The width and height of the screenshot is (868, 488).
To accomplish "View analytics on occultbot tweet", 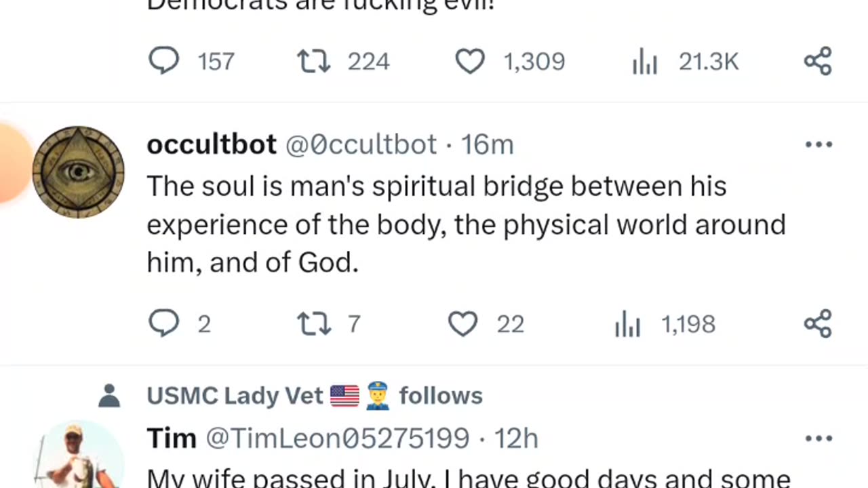I will tap(627, 325).
